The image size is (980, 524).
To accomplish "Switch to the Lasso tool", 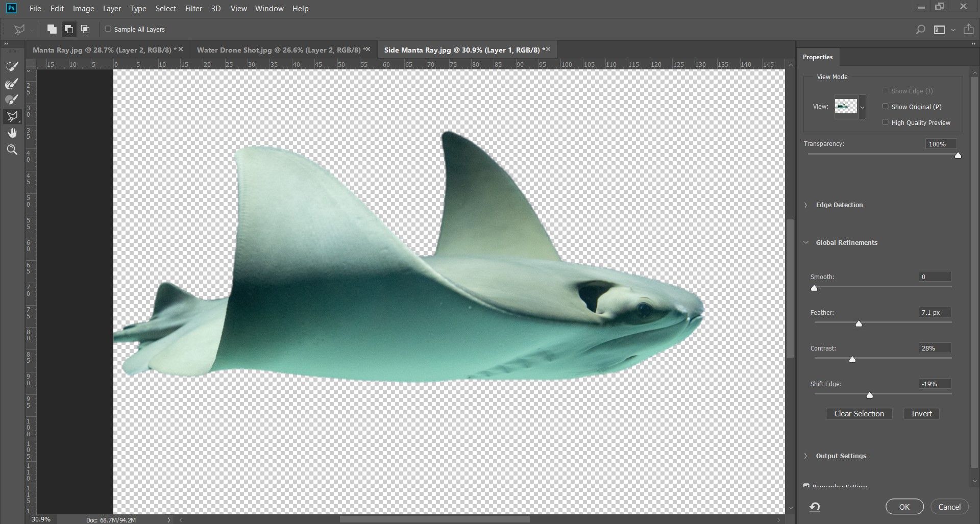I will tap(11, 116).
